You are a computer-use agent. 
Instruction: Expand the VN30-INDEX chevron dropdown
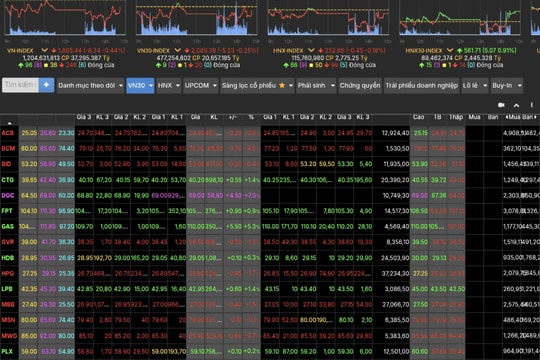[177, 50]
